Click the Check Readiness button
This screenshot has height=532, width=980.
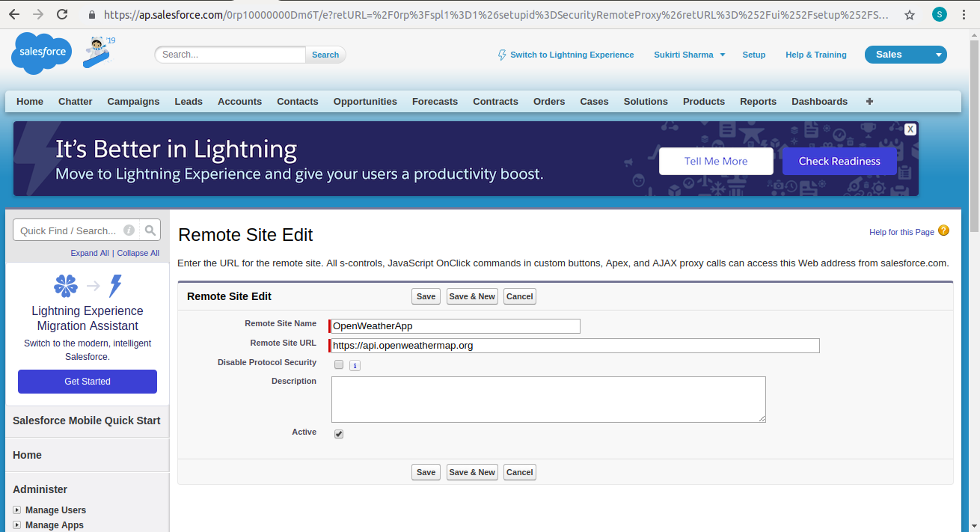[839, 161]
